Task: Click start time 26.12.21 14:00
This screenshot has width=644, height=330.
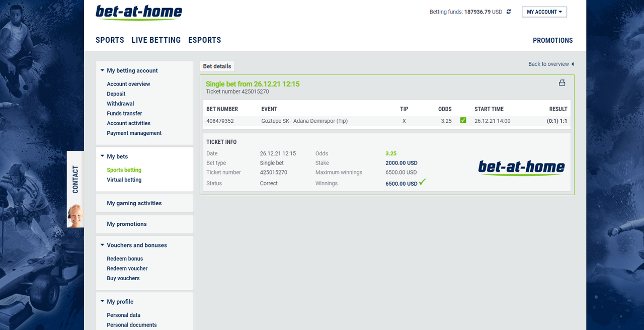Action: pos(493,121)
